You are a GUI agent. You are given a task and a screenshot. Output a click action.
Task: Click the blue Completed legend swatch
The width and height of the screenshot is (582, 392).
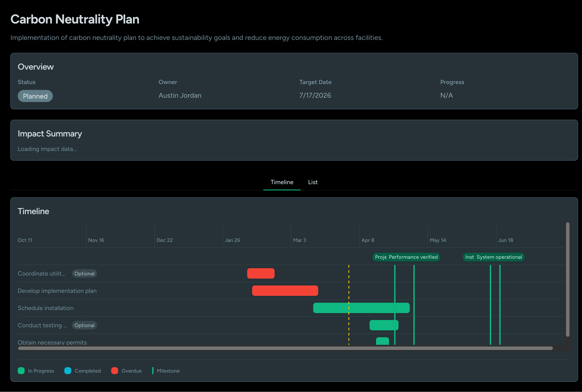tap(68, 370)
